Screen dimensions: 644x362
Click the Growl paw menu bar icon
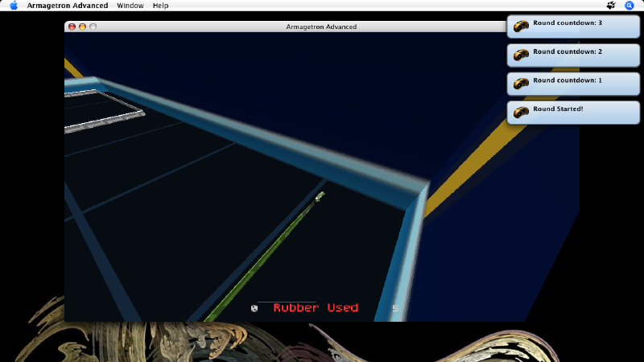click(611, 6)
